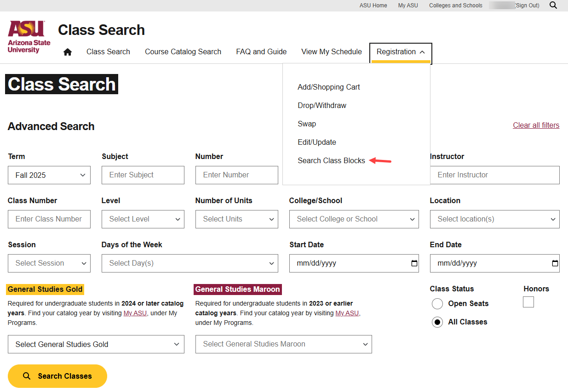Click the Enter Instructor input field
This screenshot has width=568, height=392.
[494, 175]
